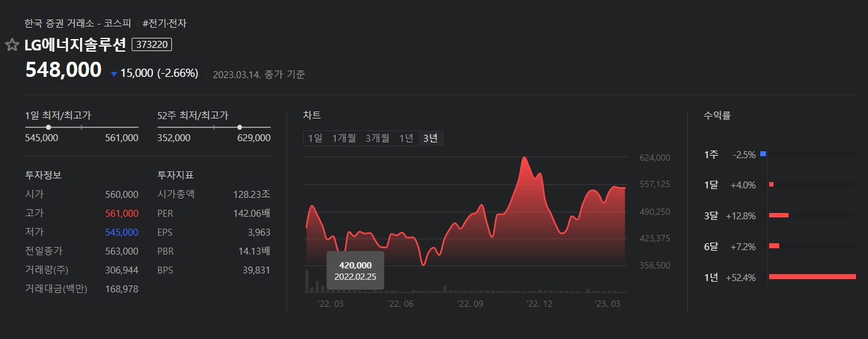Click the 수익률 section heading
Screen dimensions: 868x339
pos(717,115)
